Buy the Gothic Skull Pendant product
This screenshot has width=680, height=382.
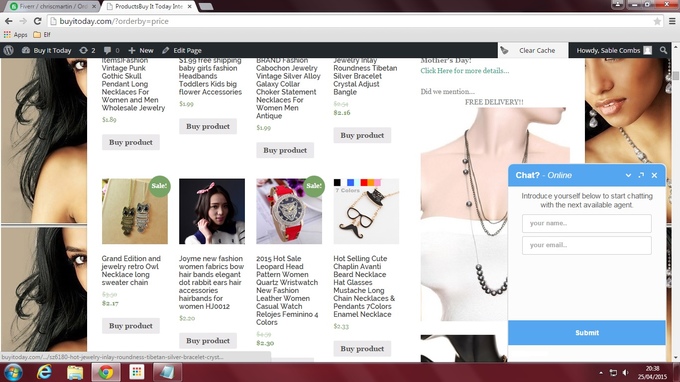[x=131, y=142]
